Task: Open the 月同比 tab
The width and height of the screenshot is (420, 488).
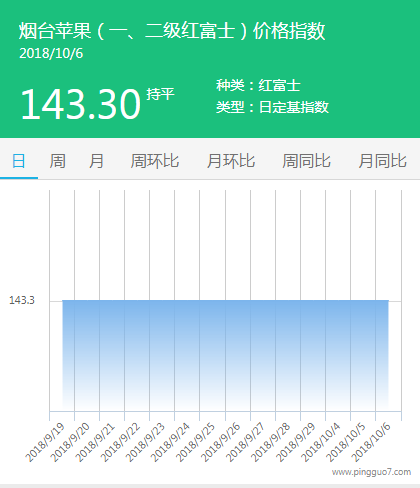Action: point(382,161)
